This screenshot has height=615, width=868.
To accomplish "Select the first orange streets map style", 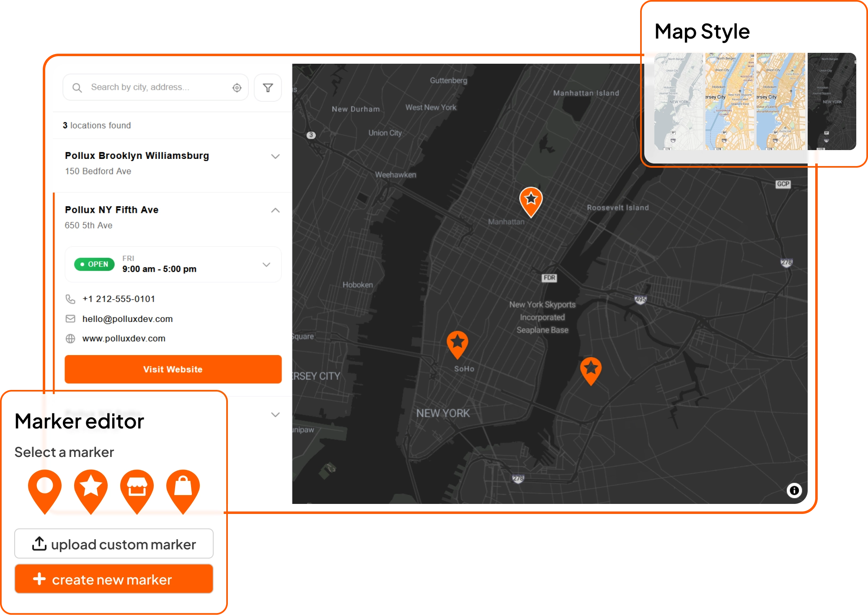I will point(729,101).
